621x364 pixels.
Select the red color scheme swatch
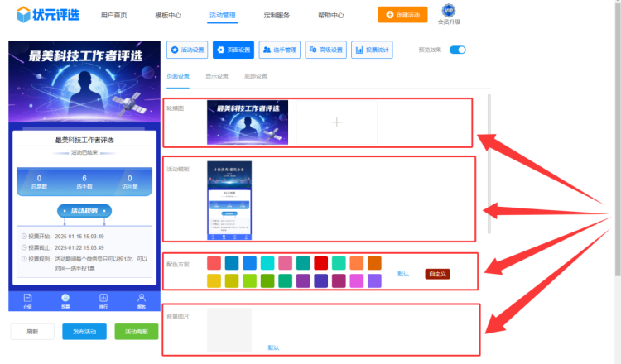click(x=320, y=263)
